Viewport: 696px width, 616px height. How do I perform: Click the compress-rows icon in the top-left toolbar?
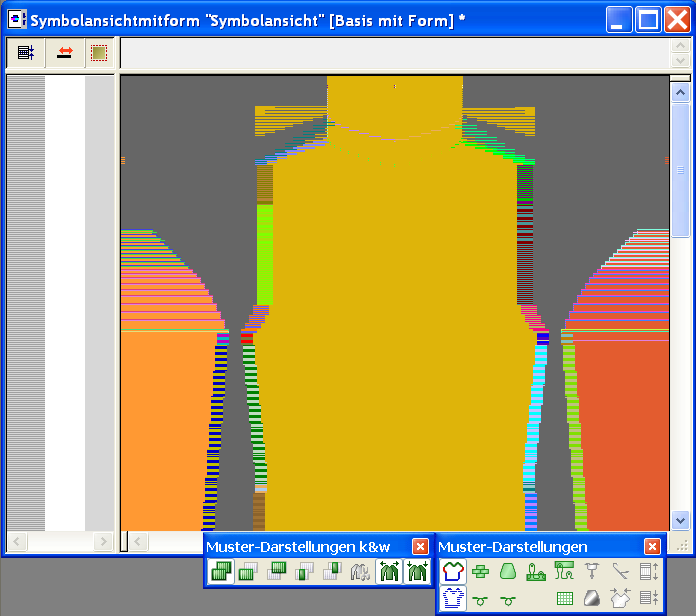point(25,53)
